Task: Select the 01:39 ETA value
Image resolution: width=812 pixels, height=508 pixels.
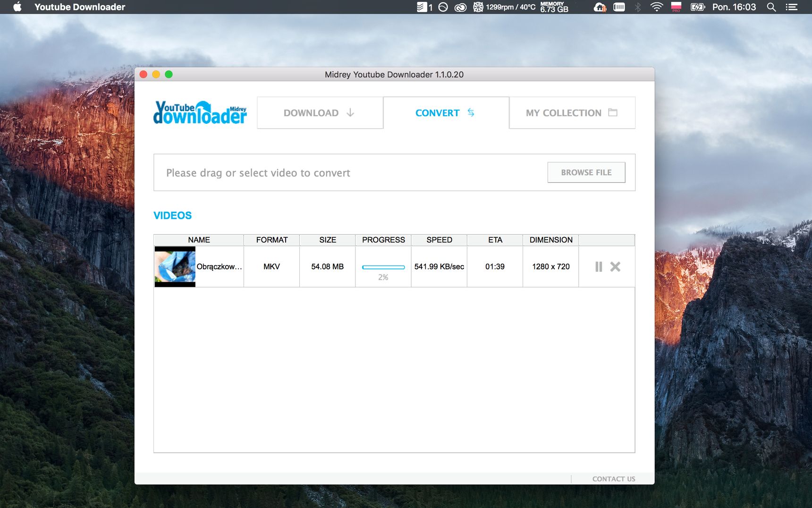Action: [495, 267]
